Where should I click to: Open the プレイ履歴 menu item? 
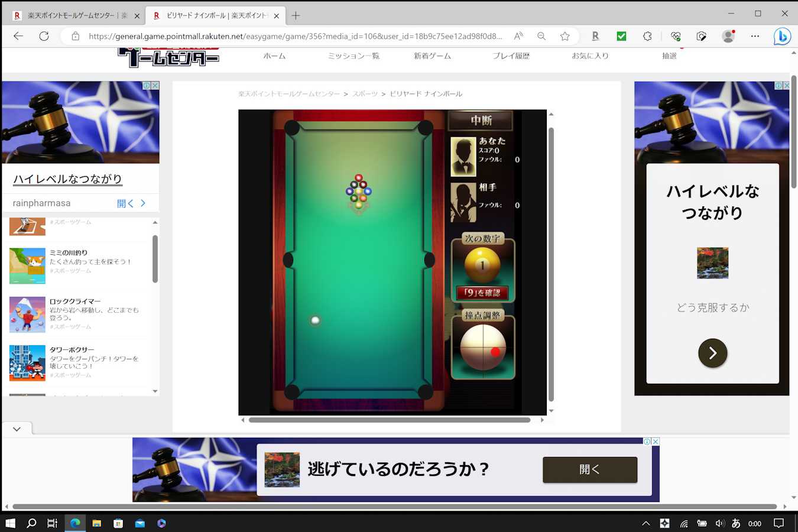click(x=511, y=56)
